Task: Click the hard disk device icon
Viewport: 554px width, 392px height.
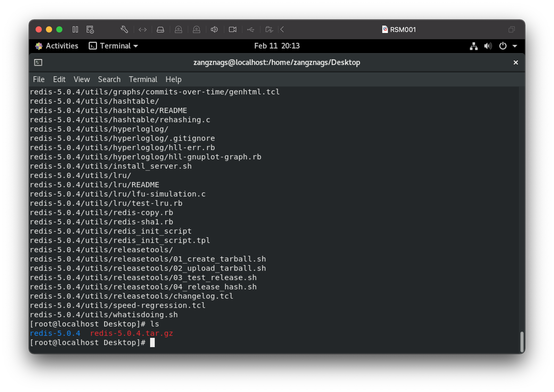Action: [x=160, y=30]
